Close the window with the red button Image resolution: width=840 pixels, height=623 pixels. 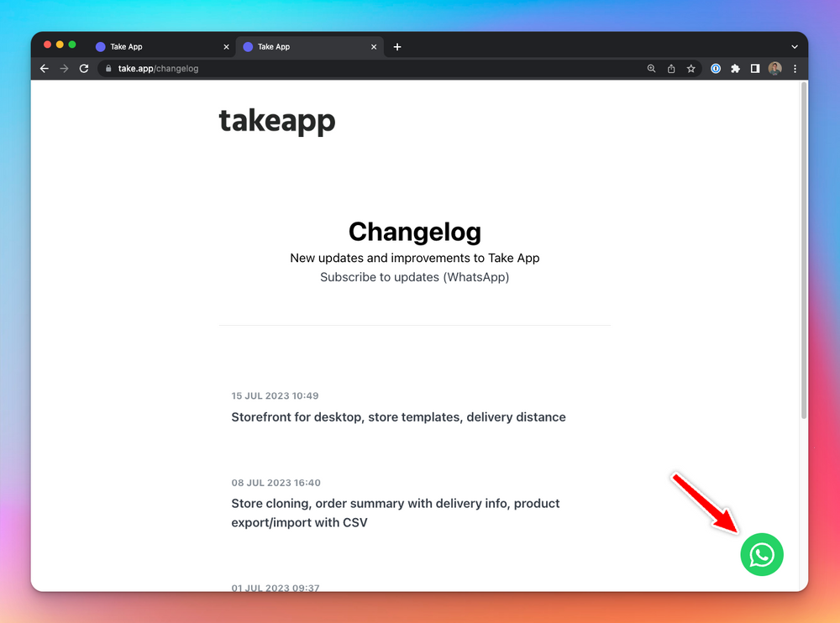pos(47,44)
